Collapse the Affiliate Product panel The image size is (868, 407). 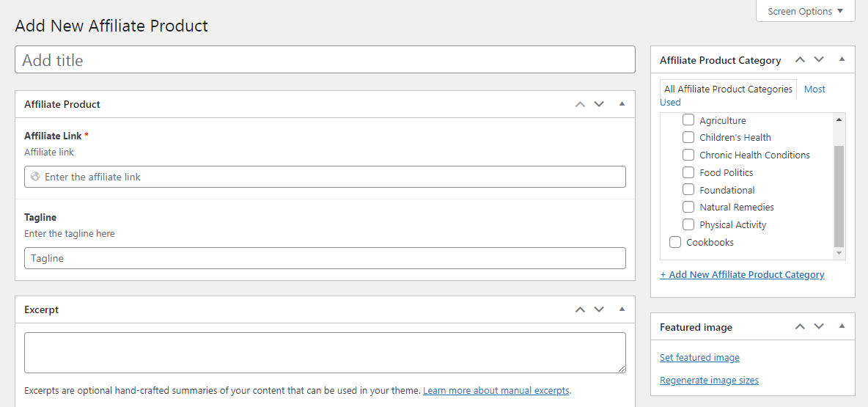622,103
